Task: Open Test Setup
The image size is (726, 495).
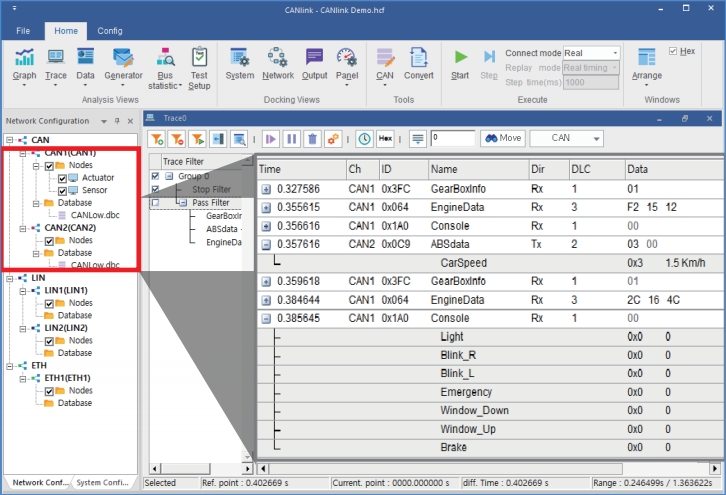Action: tap(199, 67)
